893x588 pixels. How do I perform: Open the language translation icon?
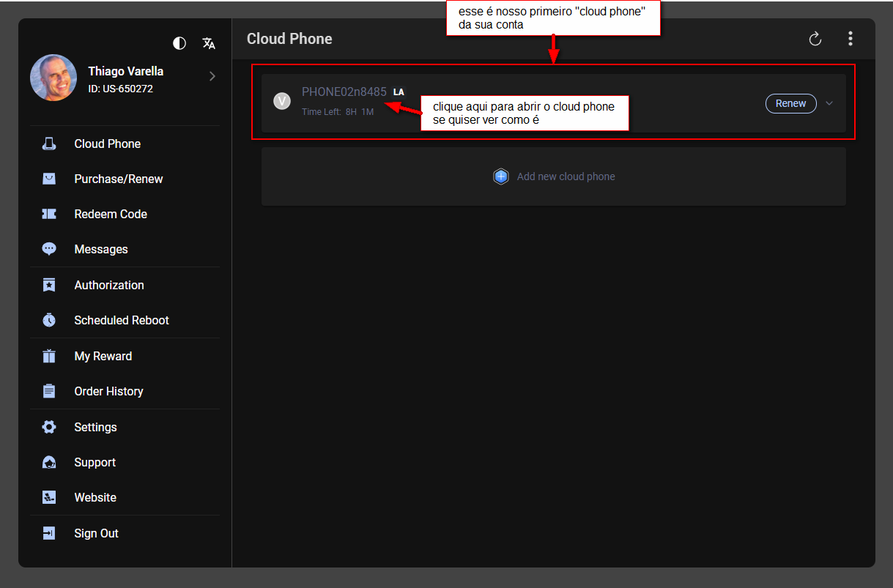[x=209, y=43]
